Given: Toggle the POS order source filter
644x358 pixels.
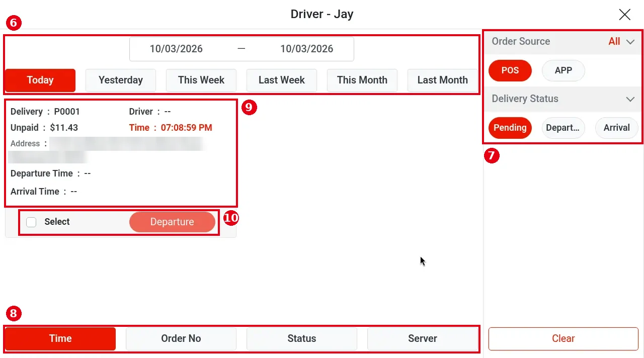Looking at the screenshot, I should [510, 70].
